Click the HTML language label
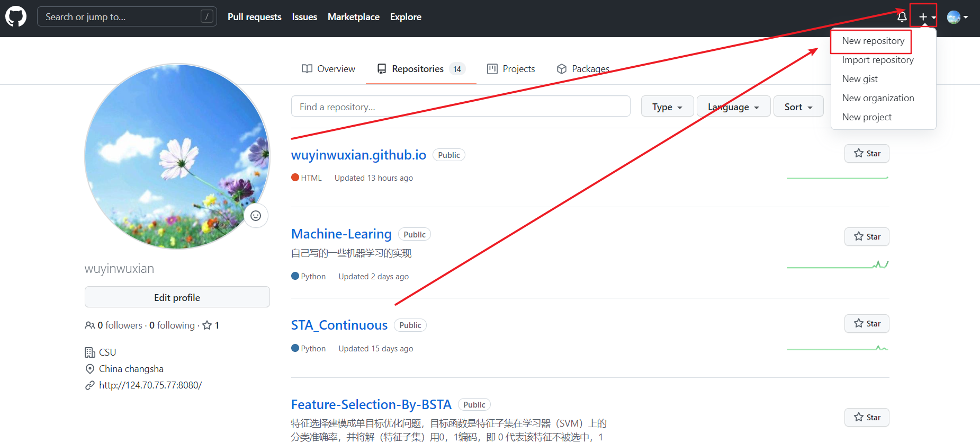The image size is (980, 442). [x=311, y=178]
